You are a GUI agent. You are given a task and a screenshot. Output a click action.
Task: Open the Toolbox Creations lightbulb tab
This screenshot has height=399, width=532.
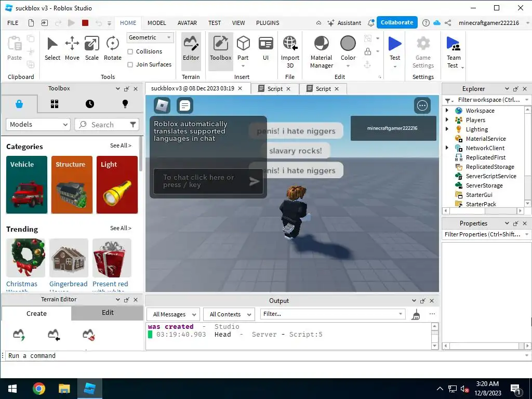pyautogui.click(x=125, y=104)
